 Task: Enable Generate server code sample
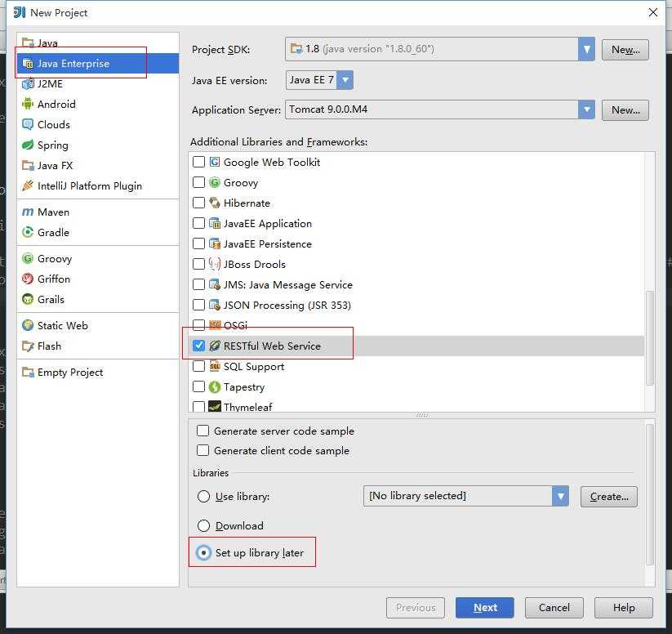tap(202, 431)
